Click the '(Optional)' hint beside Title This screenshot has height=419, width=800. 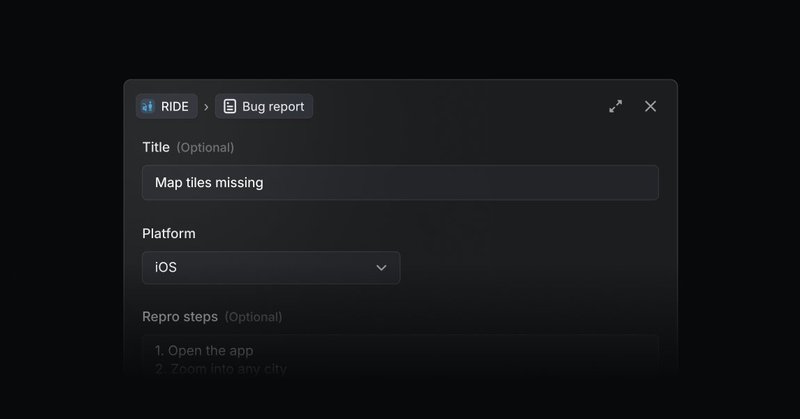205,147
